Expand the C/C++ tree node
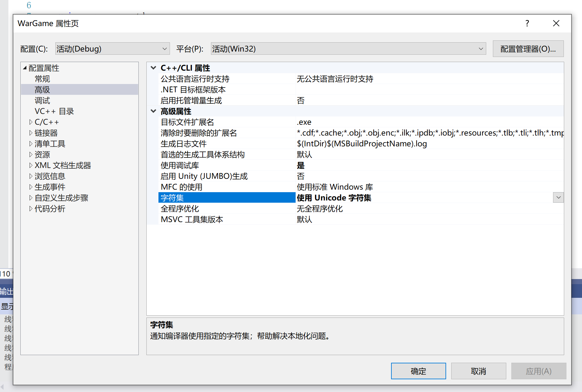The image size is (582, 392). click(31, 122)
